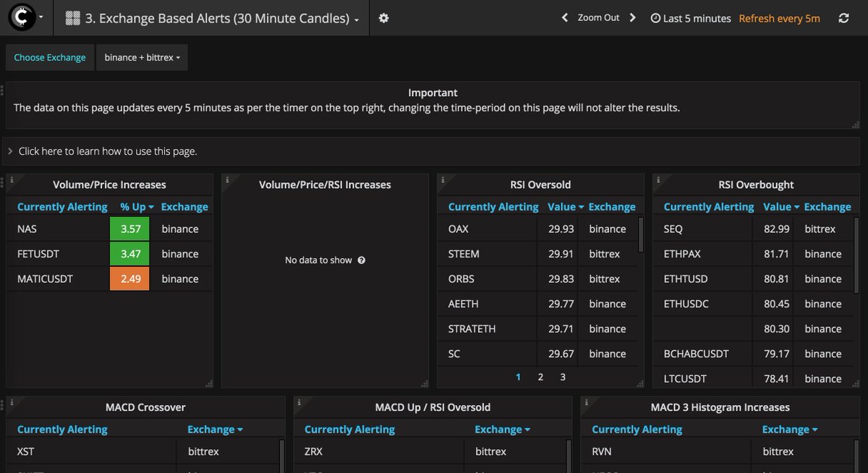Click info icon on MACD Crossover panel
Viewport: 868px width, 473px height.
(12, 402)
